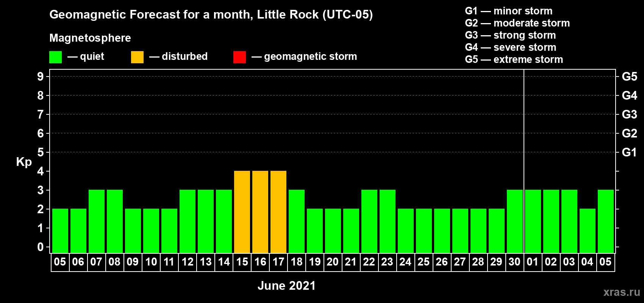Click the green bar for June 30

515,221
